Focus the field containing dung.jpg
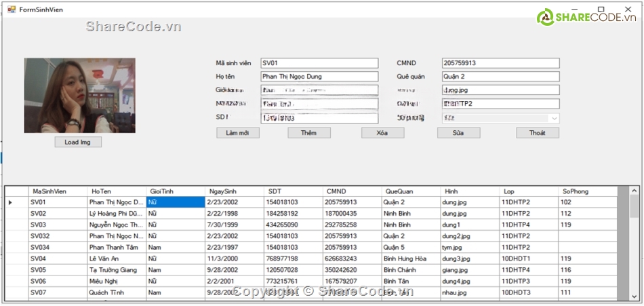The height and width of the screenshot is (306, 644). 501,90
